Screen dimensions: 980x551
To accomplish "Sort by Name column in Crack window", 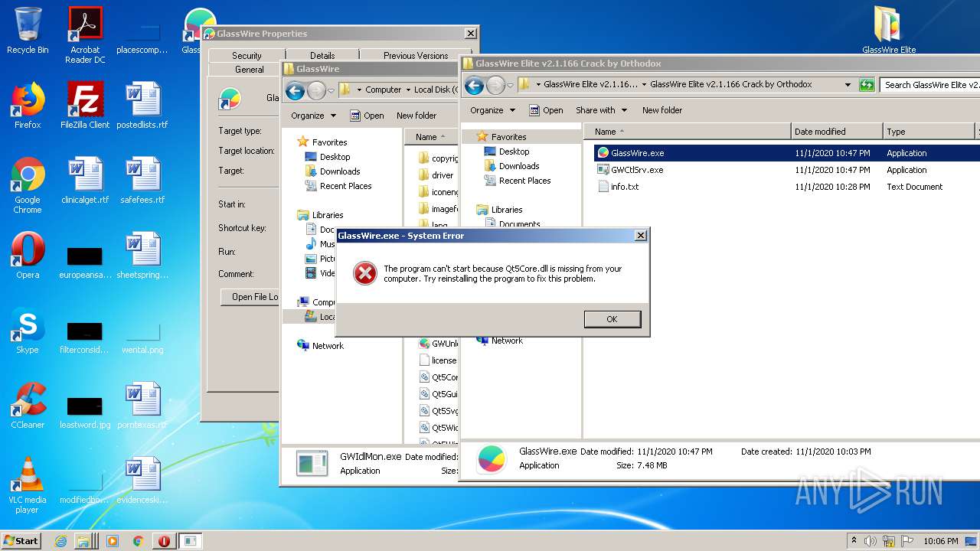I will (x=687, y=132).
